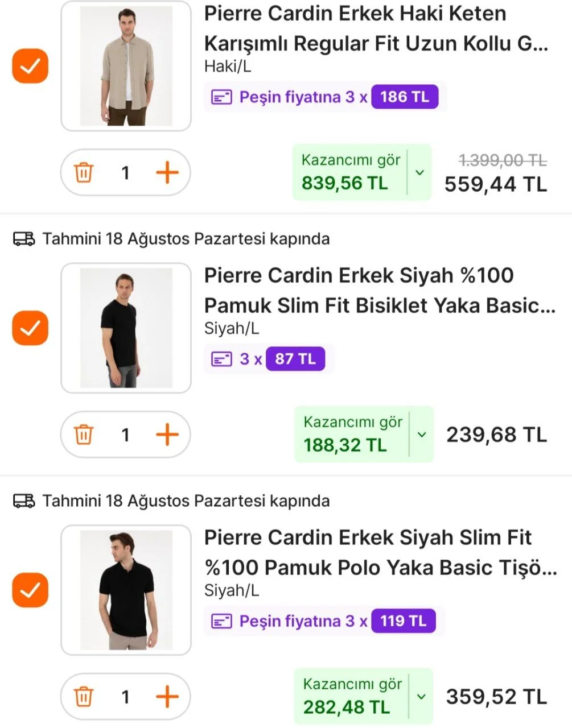
Task: Expand savings dropdown showing 188,32 TL
Action: [x=422, y=435]
